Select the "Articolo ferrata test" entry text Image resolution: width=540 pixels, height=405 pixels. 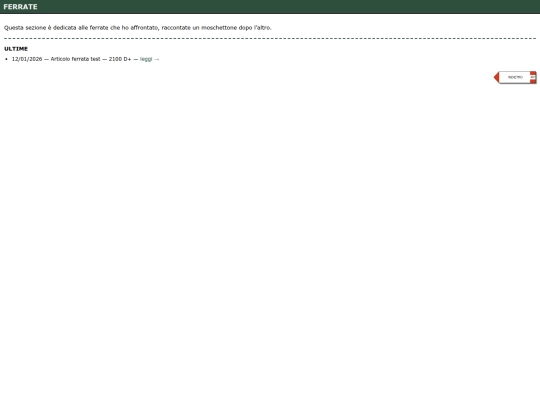click(x=75, y=59)
